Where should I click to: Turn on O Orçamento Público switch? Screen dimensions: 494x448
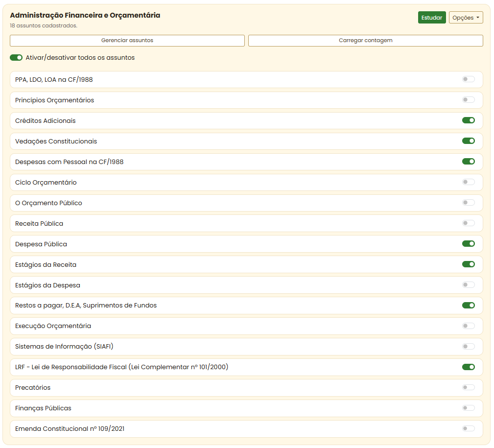point(468,203)
